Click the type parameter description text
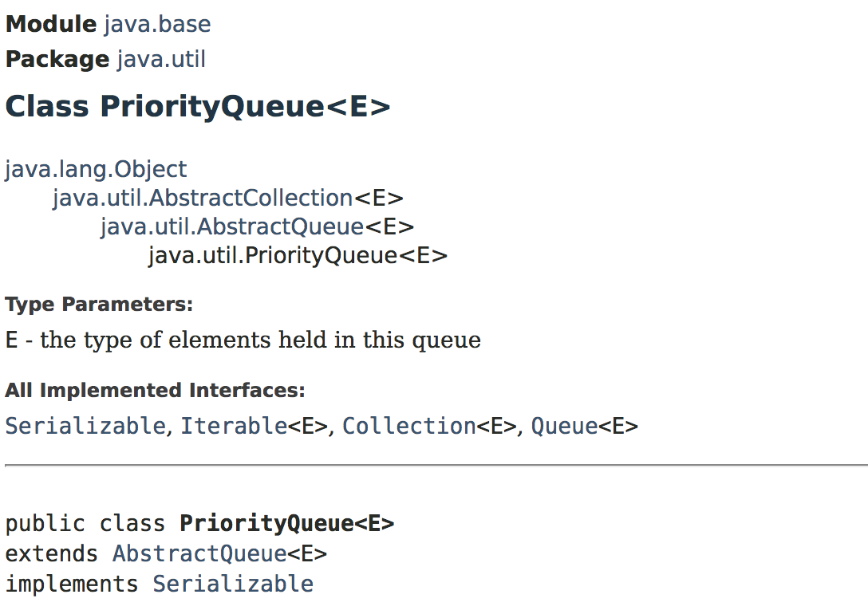This screenshot has width=868, height=614. (243, 340)
